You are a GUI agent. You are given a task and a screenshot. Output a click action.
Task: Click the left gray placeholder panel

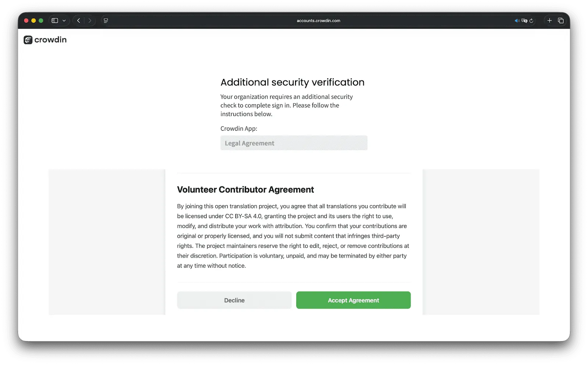(107, 241)
